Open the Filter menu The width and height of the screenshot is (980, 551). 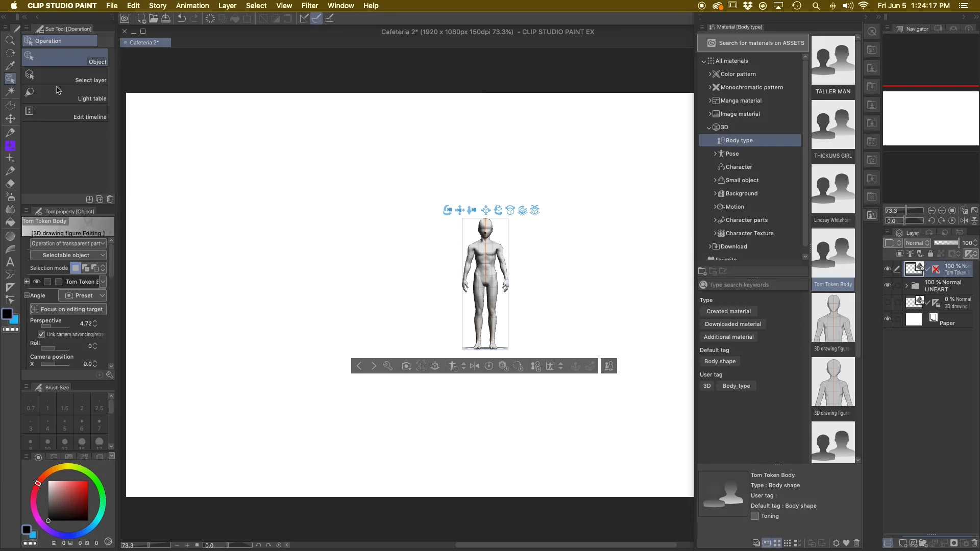click(x=310, y=6)
